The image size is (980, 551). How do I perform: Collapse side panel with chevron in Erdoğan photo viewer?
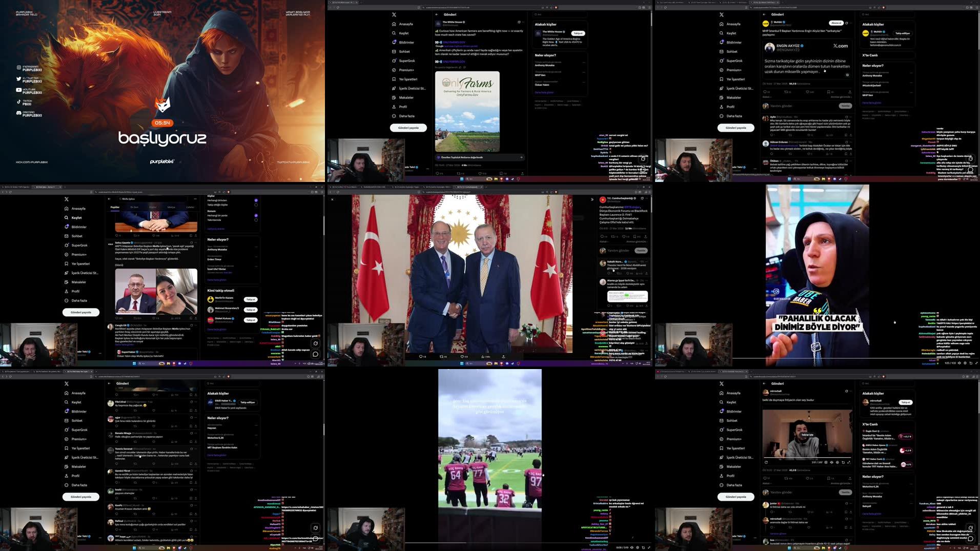tap(592, 199)
